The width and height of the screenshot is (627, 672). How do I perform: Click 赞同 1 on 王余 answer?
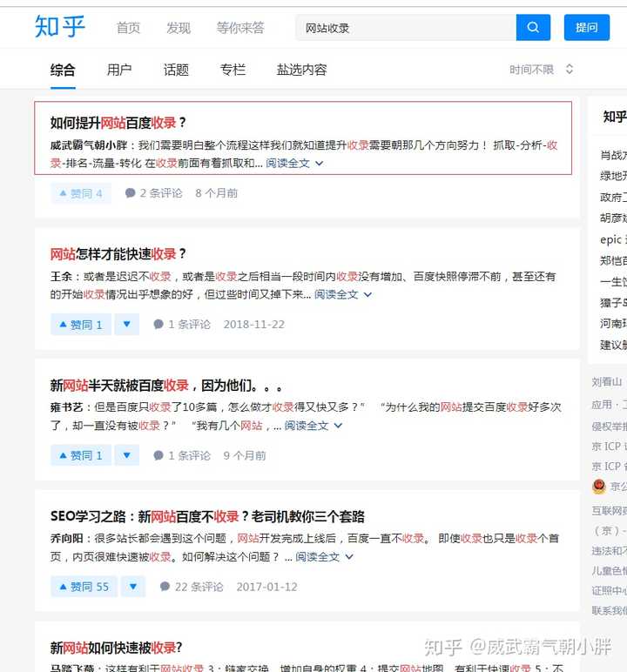(x=81, y=325)
